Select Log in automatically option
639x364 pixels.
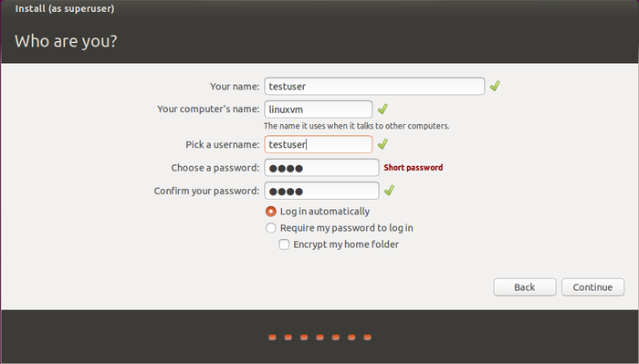(270, 212)
